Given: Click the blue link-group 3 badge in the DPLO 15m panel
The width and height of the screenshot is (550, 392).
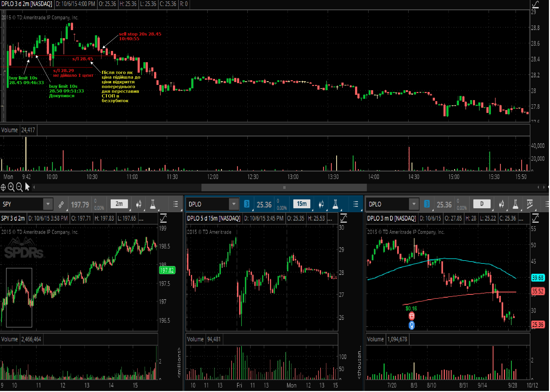Looking at the screenshot, I should pos(246,204).
